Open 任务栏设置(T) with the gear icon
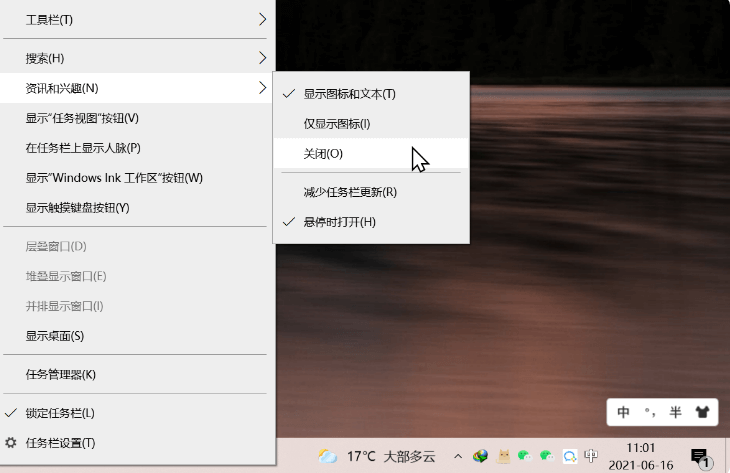The height and width of the screenshot is (473, 730). tap(135, 443)
